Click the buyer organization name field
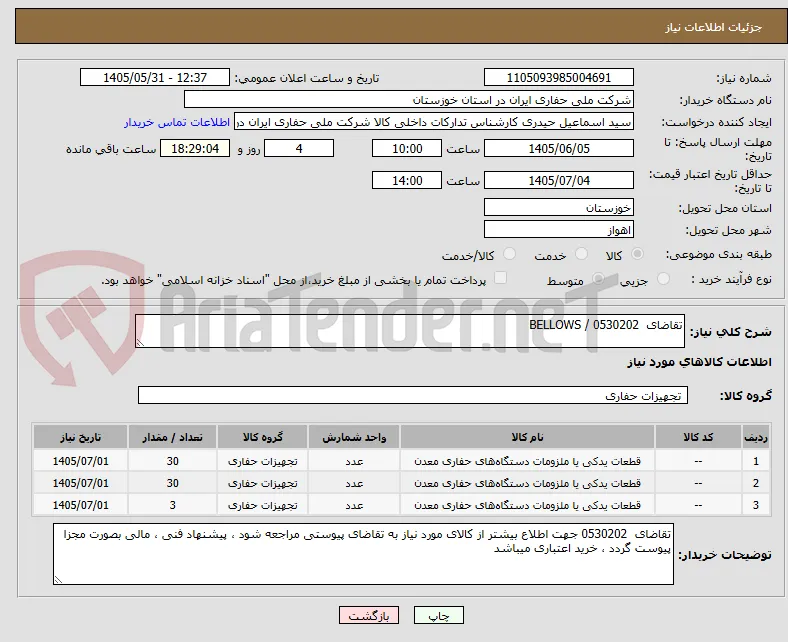Image resolution: width=788 pixels, height=642 pixels. 409,100
